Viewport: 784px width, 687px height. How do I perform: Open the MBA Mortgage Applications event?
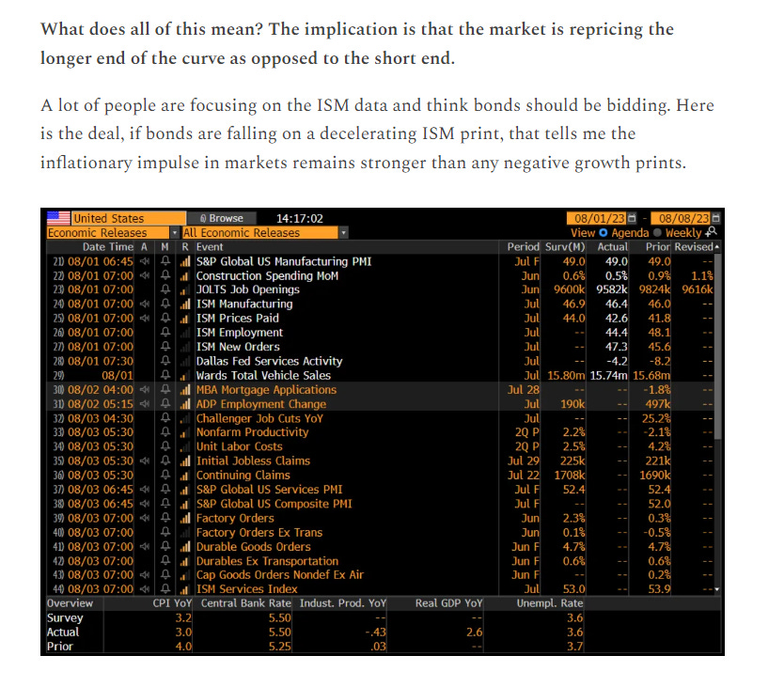tap(266, 389)
